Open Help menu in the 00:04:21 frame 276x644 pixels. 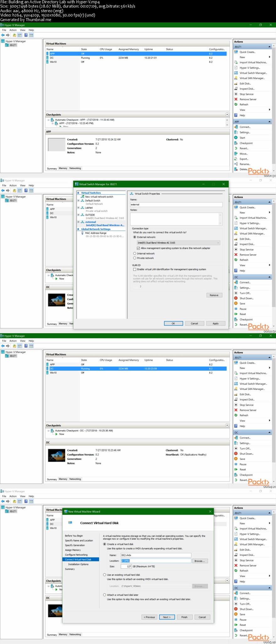(31, 341)
